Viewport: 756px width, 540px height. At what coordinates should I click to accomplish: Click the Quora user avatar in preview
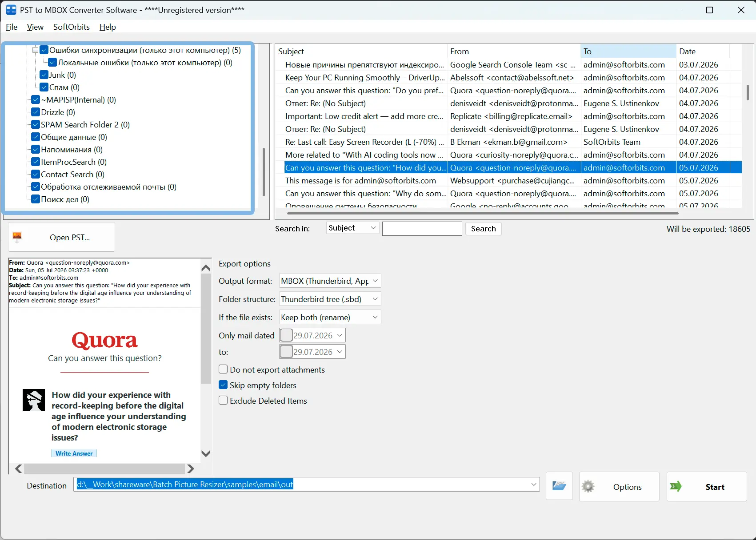coord(34,400)
